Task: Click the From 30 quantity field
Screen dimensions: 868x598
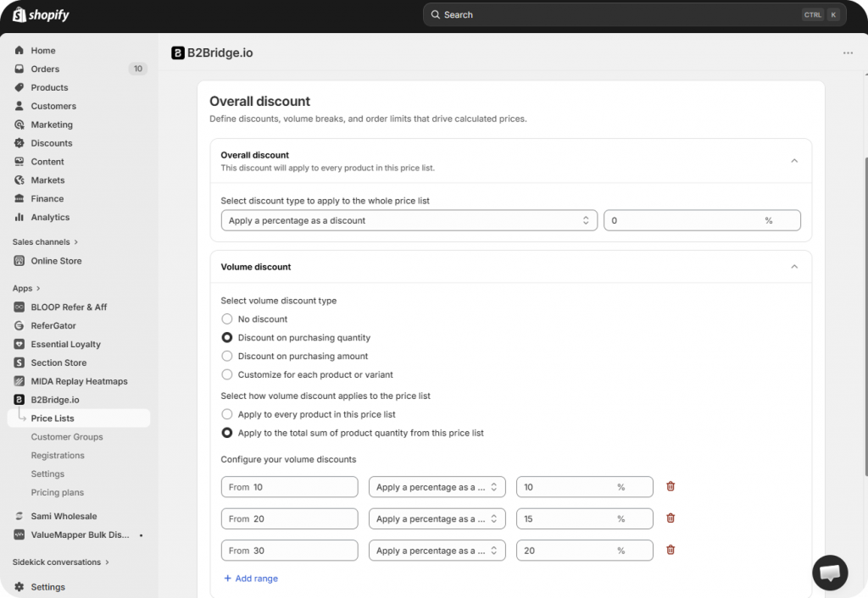Action: [290, 551]
